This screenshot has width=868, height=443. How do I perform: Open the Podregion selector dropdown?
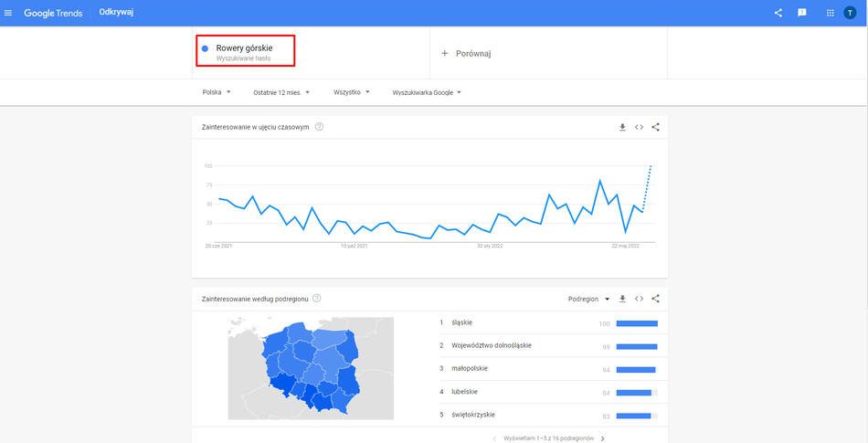coord(588,299)
